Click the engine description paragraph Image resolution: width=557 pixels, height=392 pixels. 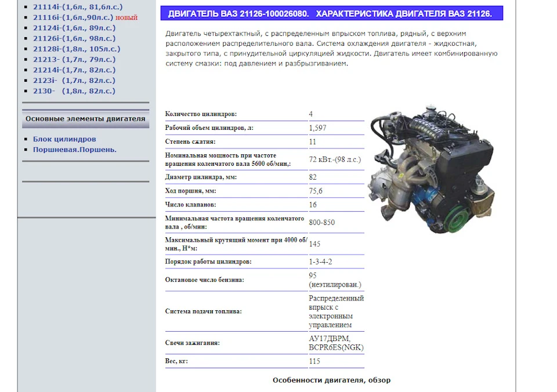point(331,49)
